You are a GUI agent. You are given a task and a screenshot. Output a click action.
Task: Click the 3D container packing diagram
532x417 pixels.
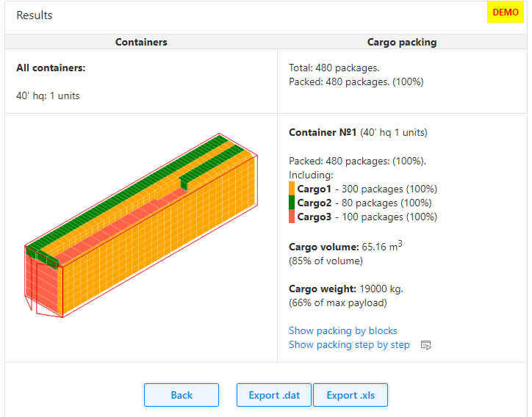click(140, 228)
